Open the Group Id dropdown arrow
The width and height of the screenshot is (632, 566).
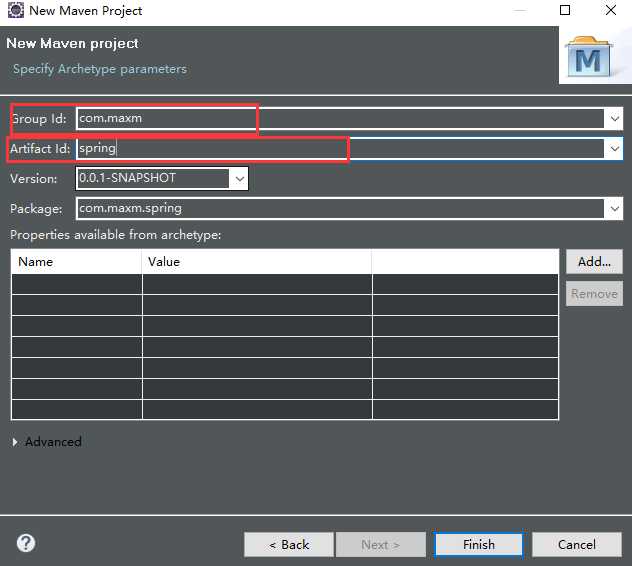click(x=614, y=119)
